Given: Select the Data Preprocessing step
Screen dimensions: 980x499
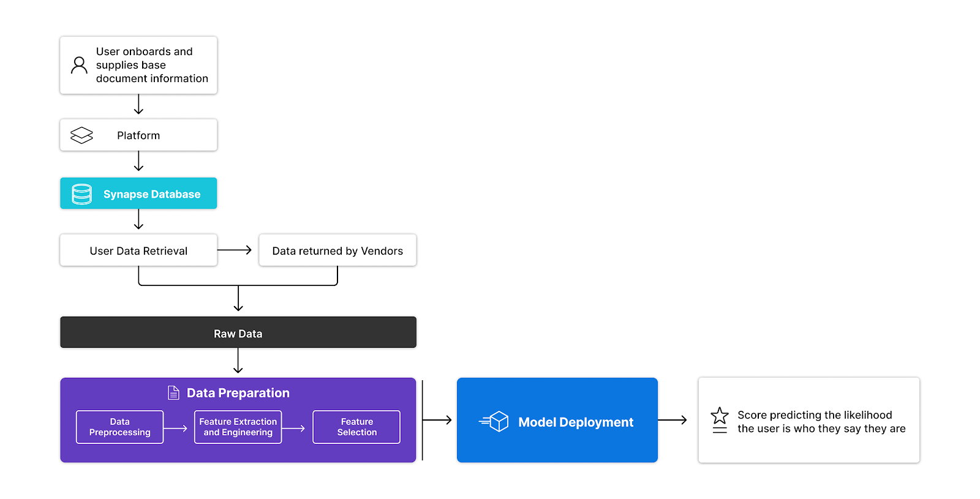Looking at the screenshot, I should coord(120,427).
